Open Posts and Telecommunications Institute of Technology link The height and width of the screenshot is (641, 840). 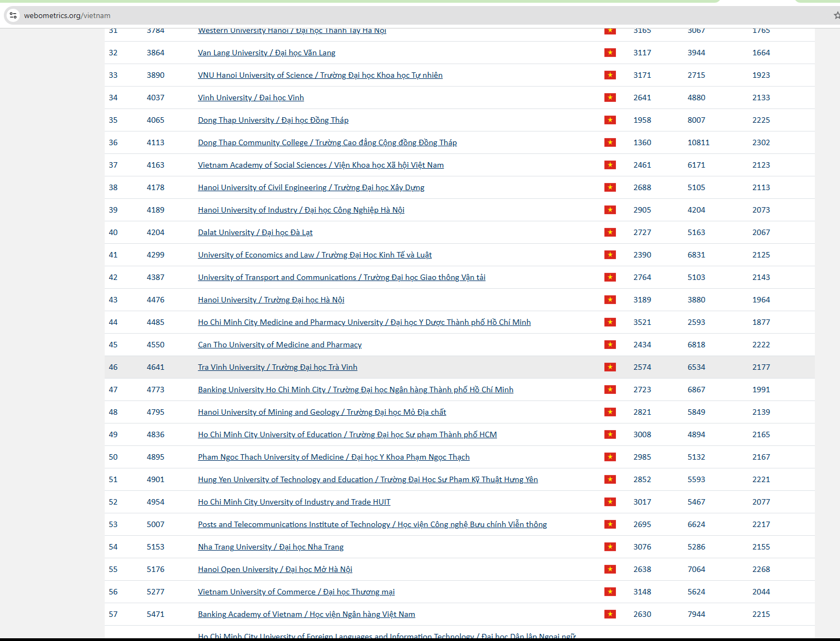[x=372, y=524]
